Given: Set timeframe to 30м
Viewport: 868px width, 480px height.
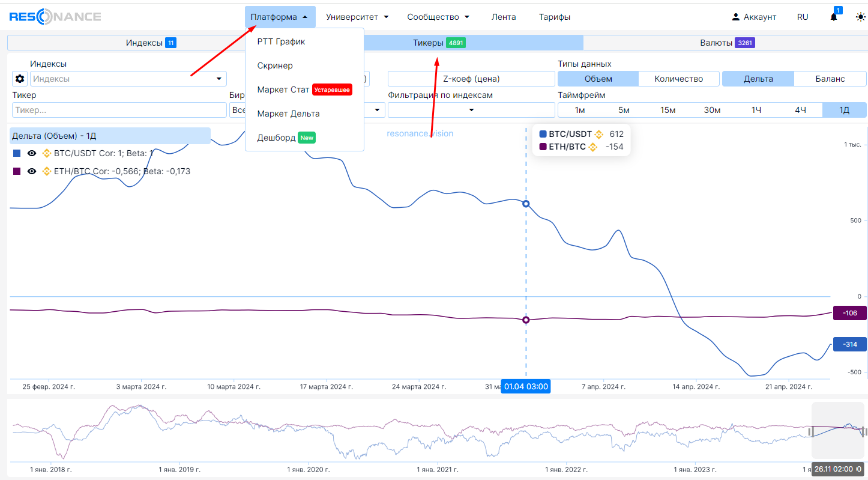Looking at the screenshot, I should pyautogui.click(x=713, y=110).
